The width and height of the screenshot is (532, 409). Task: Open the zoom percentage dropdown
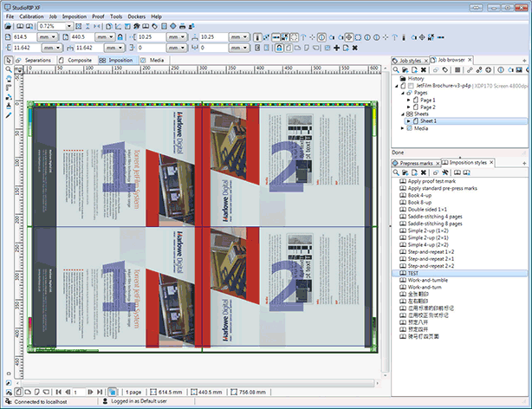click(68, 27)
